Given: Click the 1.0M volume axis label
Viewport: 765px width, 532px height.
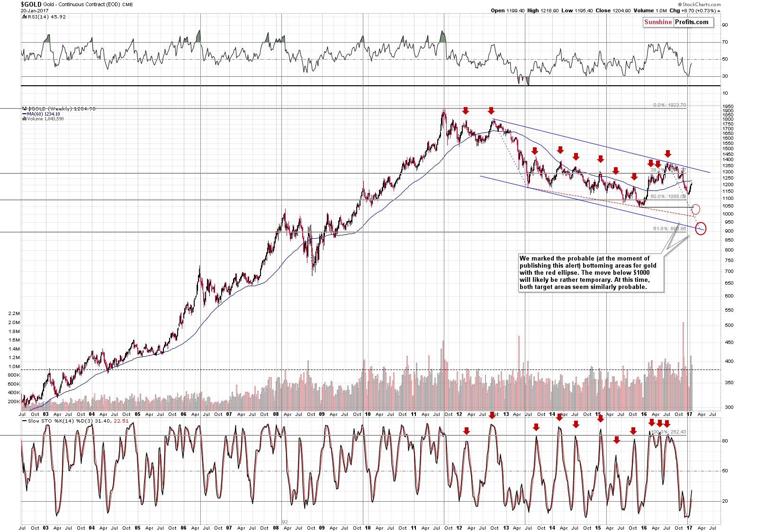Looking at the screenshot, I should coord(14,367).
